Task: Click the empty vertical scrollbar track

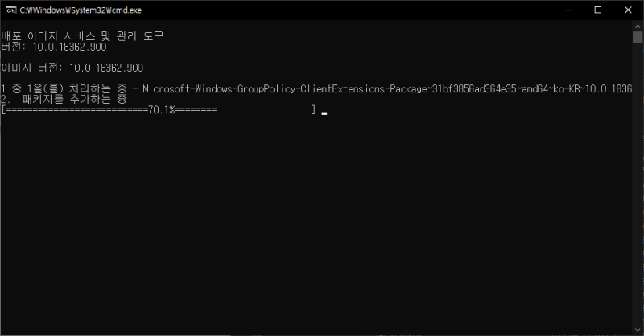Action: [x=638, y=184]
